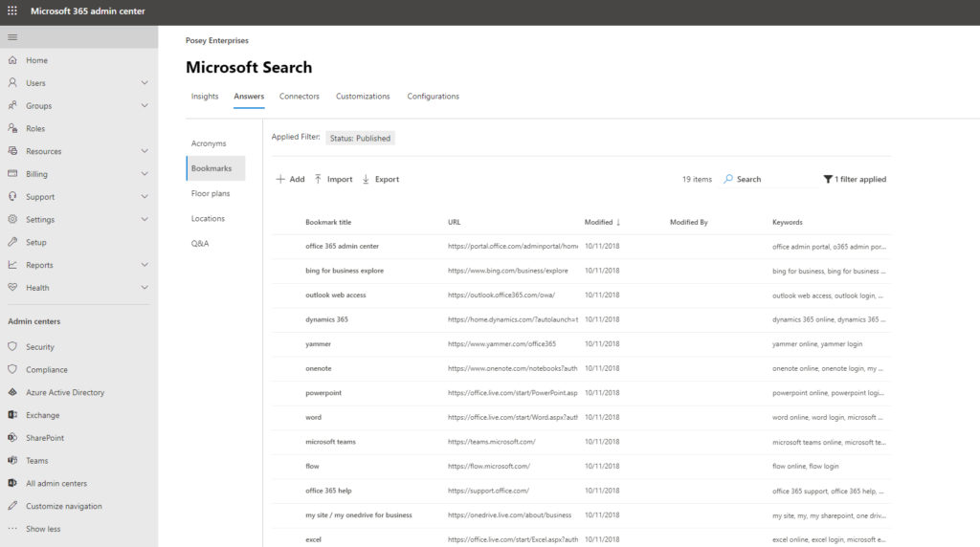Open the dynamics 365 bookmark row
Screen dimensions: 980x547
click(581, 319)
